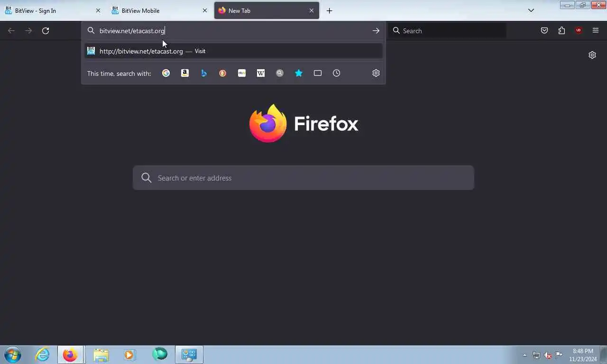Viewport: 607px width, 364px height.
Task: Open Windows Media Player from the taskbar
Action: pyautogui.click(x=129, y=355)
